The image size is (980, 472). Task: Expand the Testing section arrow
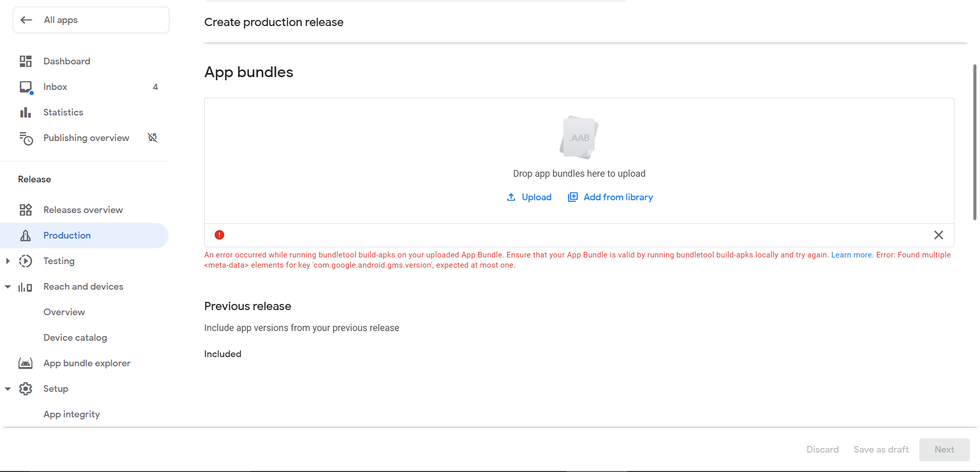pos(8,261)
